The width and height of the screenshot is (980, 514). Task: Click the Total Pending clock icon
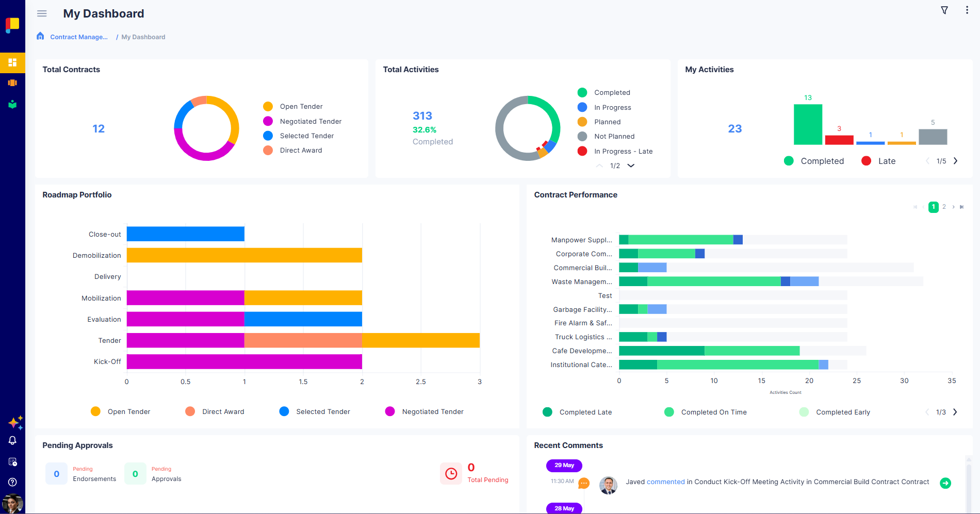click(451, 474)
